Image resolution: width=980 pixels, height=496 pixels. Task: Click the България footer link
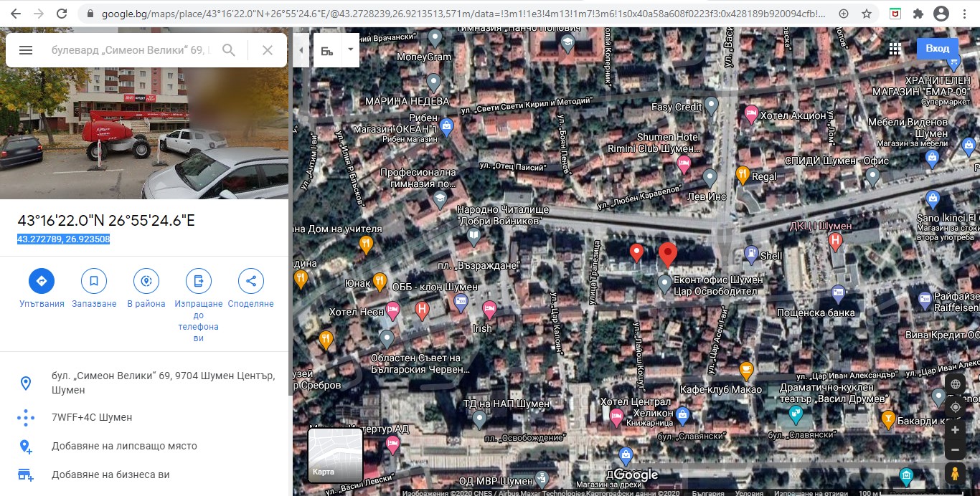(x=707, y=492)
